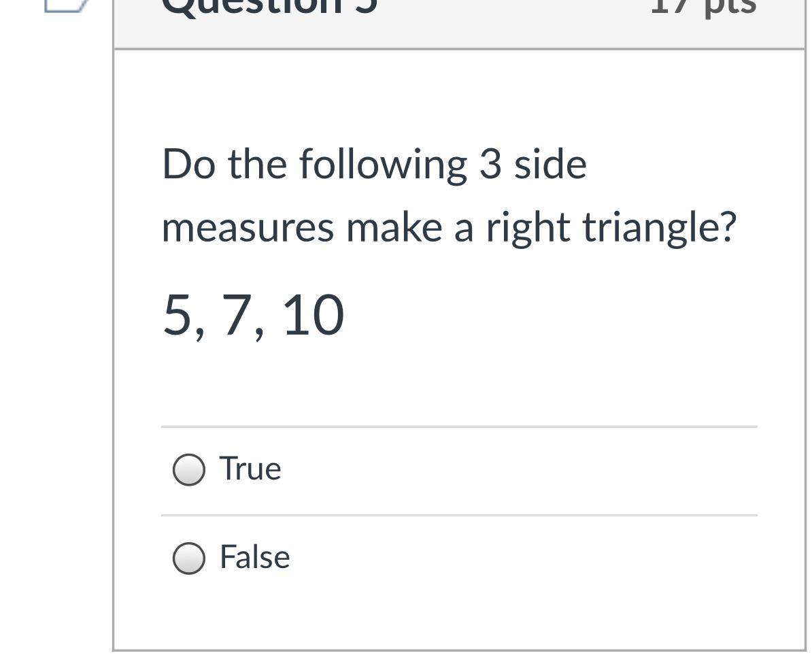Select the False radio button

(188, 558)
